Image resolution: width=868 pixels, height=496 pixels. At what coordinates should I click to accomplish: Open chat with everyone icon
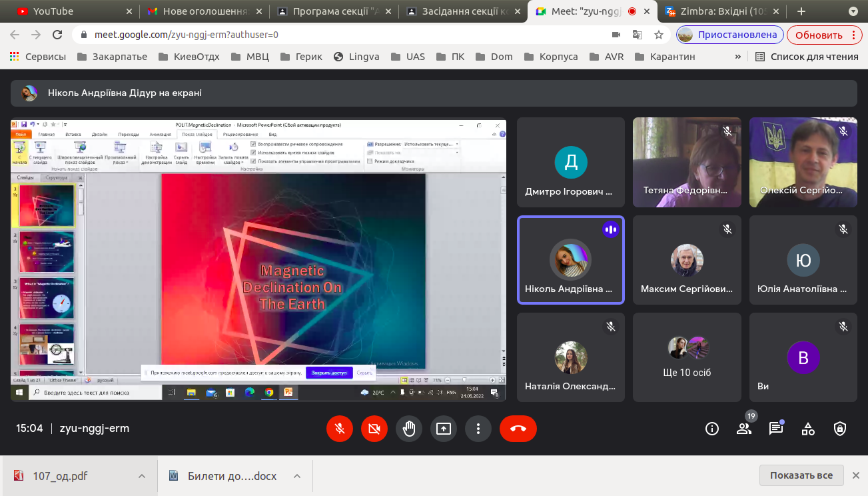pyautogui.click(x=776, y=429)
